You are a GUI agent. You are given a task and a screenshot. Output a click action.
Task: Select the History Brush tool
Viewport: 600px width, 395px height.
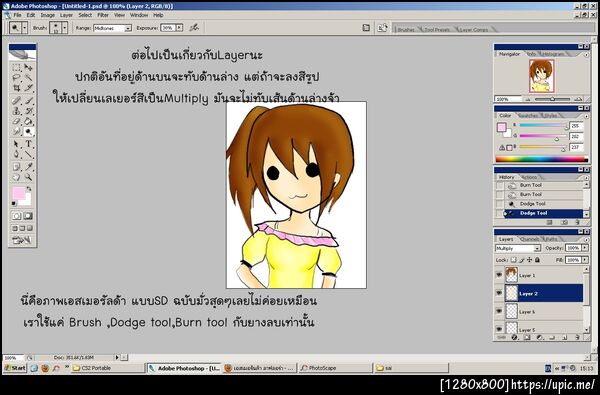28,111
